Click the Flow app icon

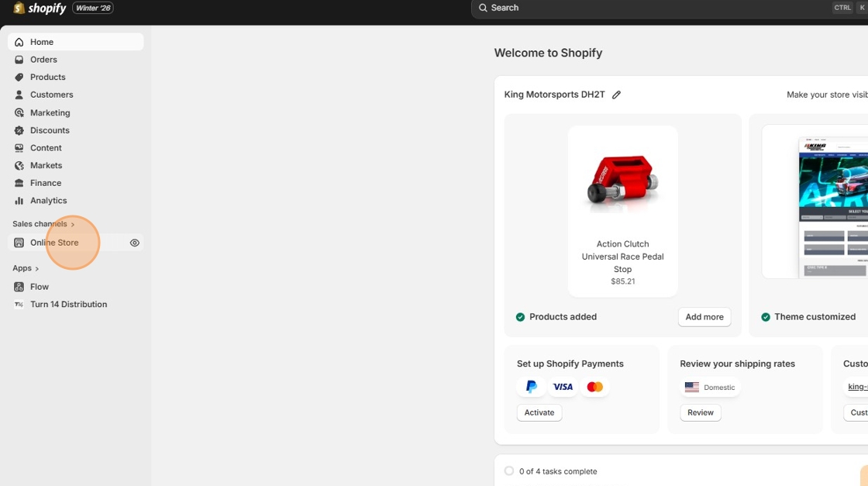(19, 287)
